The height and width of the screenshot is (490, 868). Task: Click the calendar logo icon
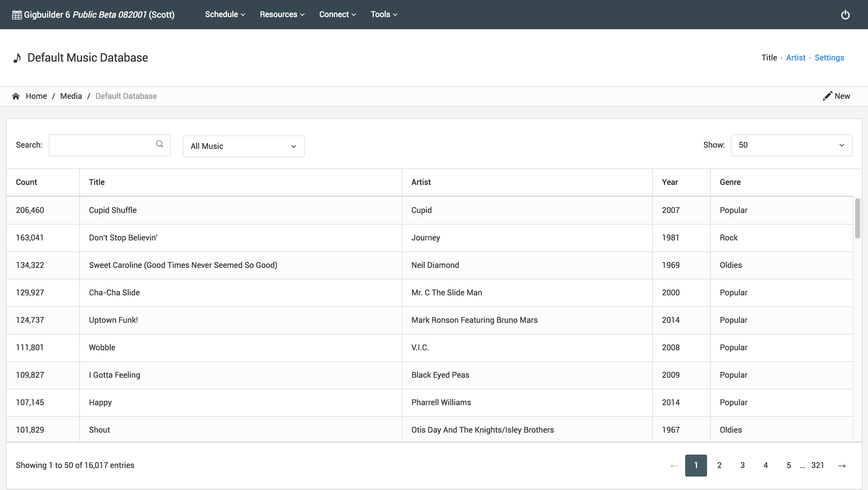17,15
